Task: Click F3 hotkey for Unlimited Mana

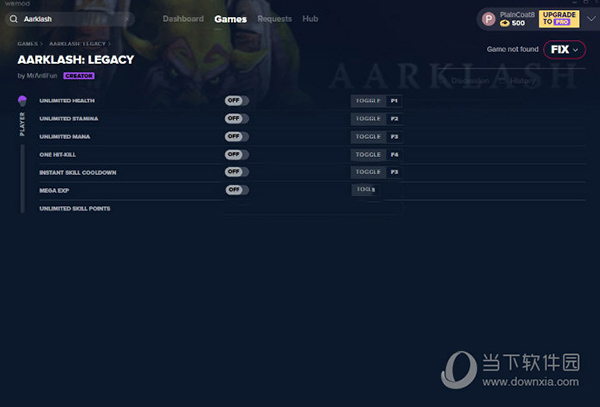Action: (x=394, y=137)
